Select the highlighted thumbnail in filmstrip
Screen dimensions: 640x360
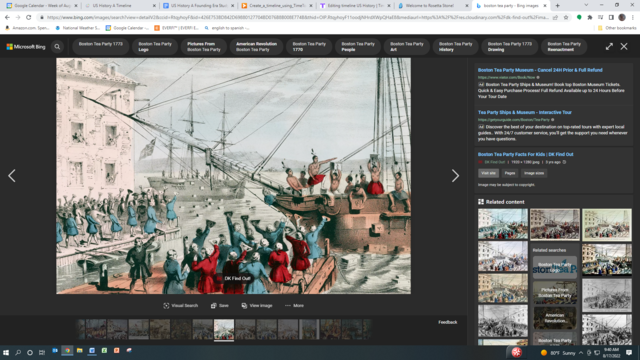coord(224,329)
